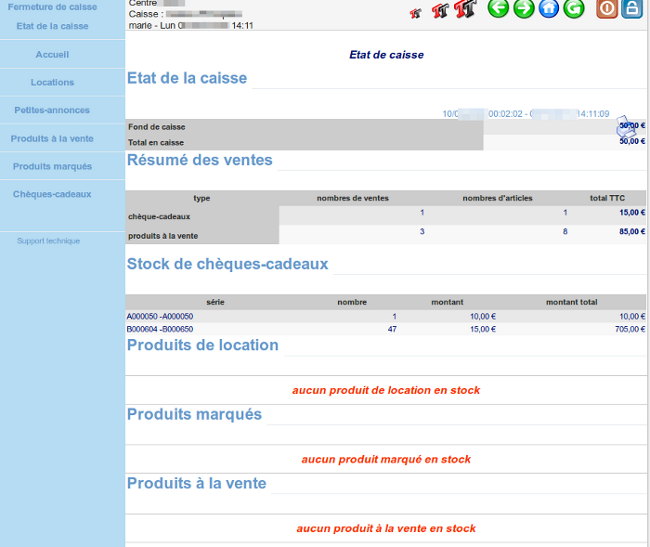Image resolution: width=650 pixels, height=547 pixels.
Task: Click the green forward arrow button
Action: pyautogui.click(x=523, y=9)
